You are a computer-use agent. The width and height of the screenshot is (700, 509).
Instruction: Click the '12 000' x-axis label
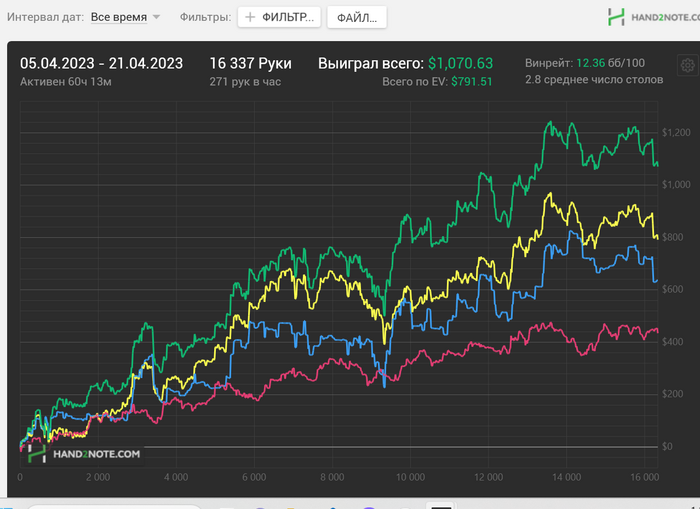pyautogui.click(x=488, y=477)
